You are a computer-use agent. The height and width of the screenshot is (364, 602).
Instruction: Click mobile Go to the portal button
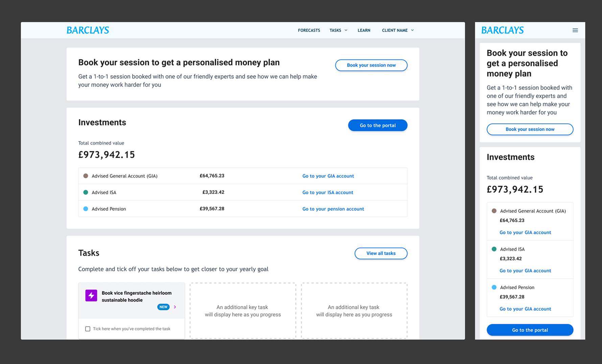530,330
